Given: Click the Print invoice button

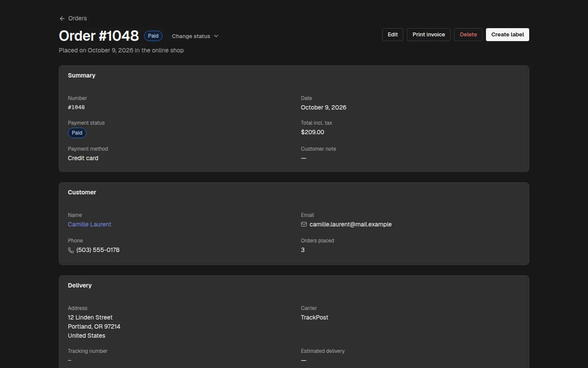Looking at the screenshot, I should 428,35.
